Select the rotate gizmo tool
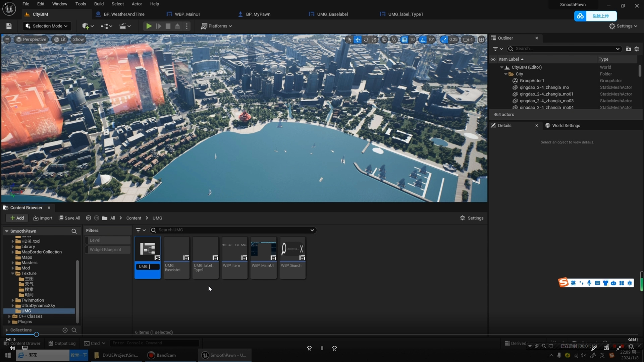The height and width of the screenshot is (362, 644). tap(366, 40)
